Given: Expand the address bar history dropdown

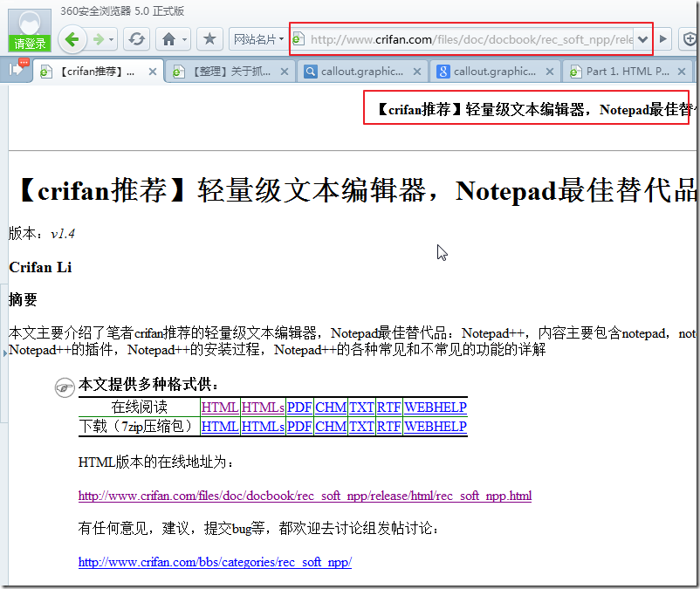Looking at the screenshot, I should click(643, 40).
